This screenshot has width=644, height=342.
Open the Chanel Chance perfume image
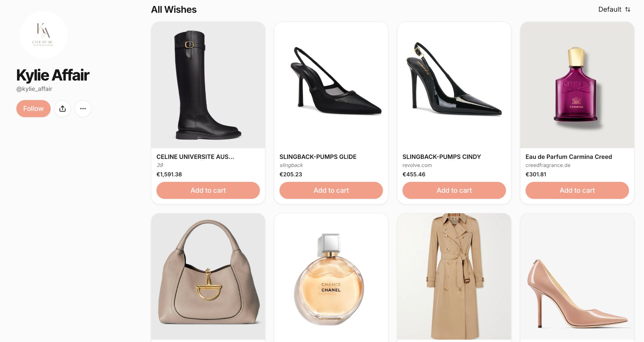tap(331, 278)
